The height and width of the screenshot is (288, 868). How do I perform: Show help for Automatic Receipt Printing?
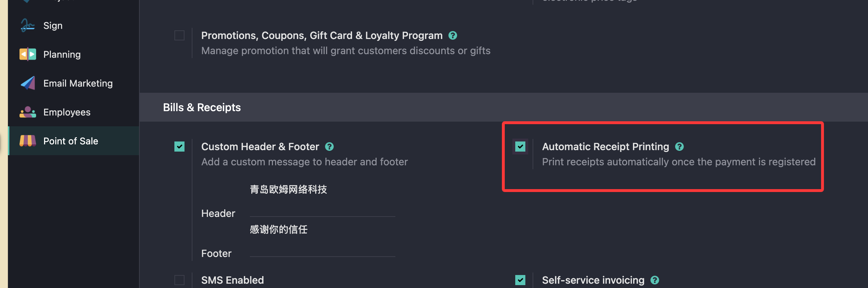679,147
